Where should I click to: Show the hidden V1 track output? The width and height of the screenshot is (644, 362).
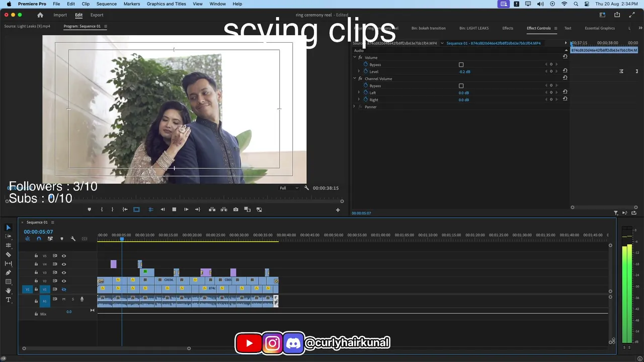(x=64, y=290)
